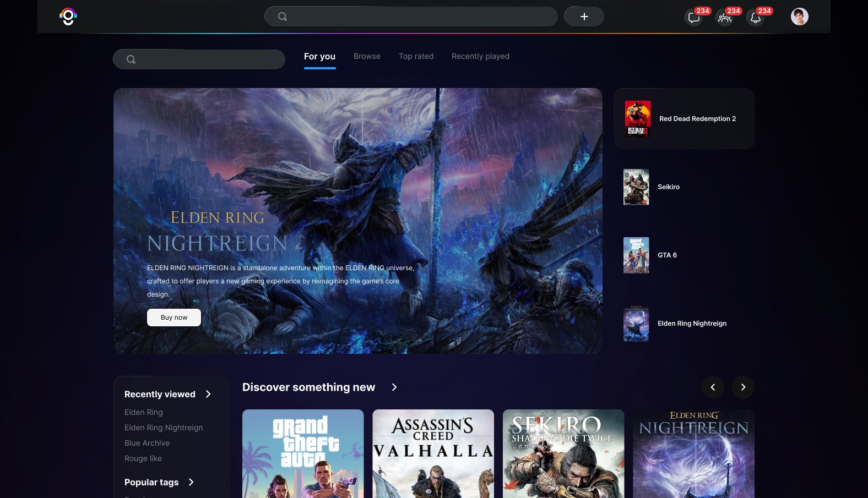
Task: Open the chat messages icon
Action: [694, 18]
